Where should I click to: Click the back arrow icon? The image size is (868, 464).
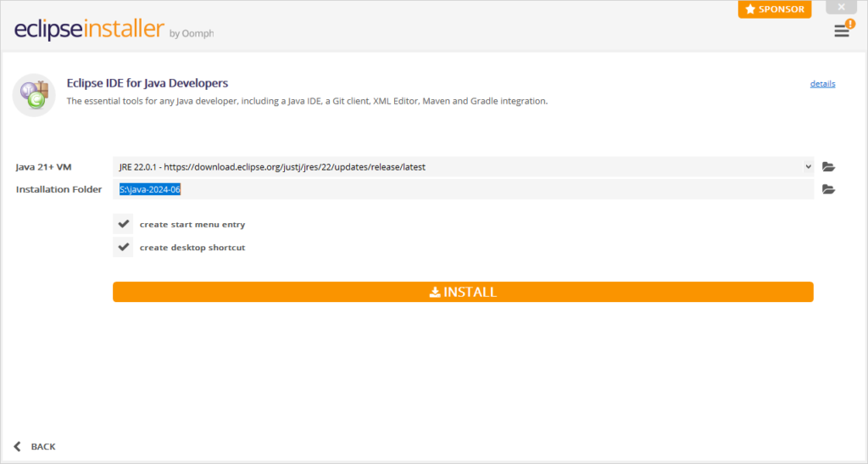coord(17,446)
